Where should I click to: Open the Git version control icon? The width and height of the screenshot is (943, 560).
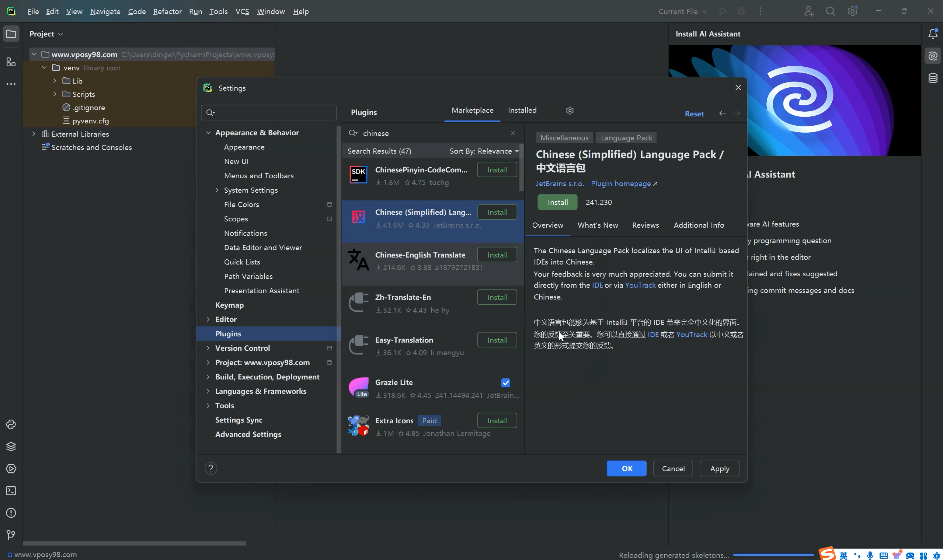pos(11,535)
